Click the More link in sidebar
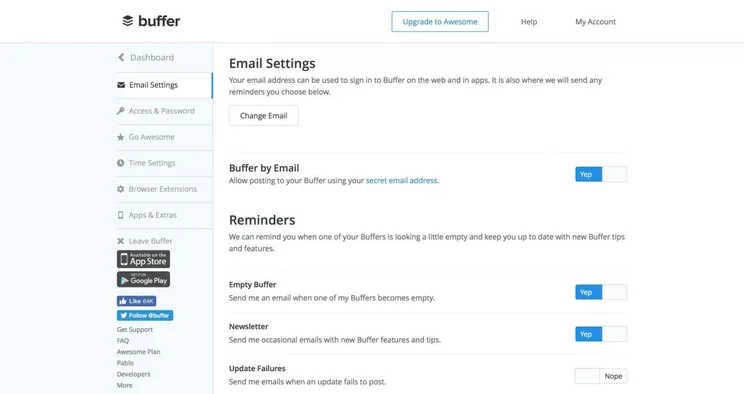Screen dimensions: 744x394 point(124,385)
